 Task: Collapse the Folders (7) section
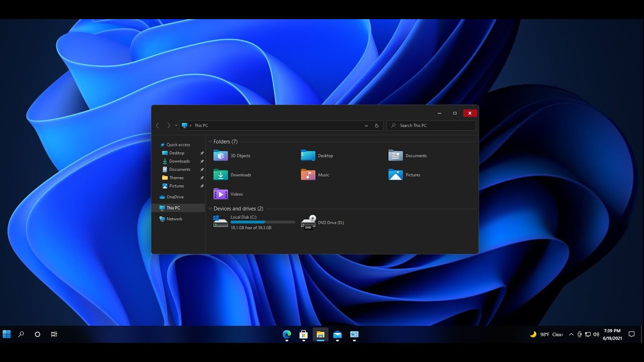pos(210,142)
